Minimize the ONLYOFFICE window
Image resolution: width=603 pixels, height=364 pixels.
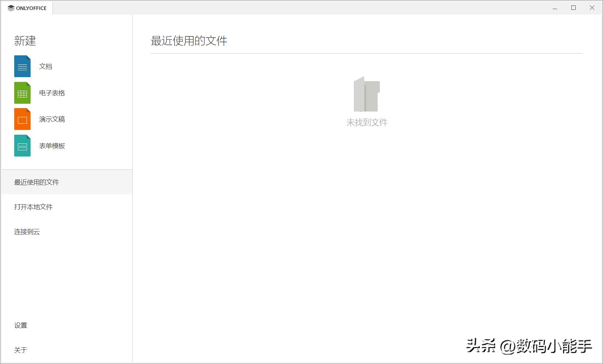tap(555, 7)
